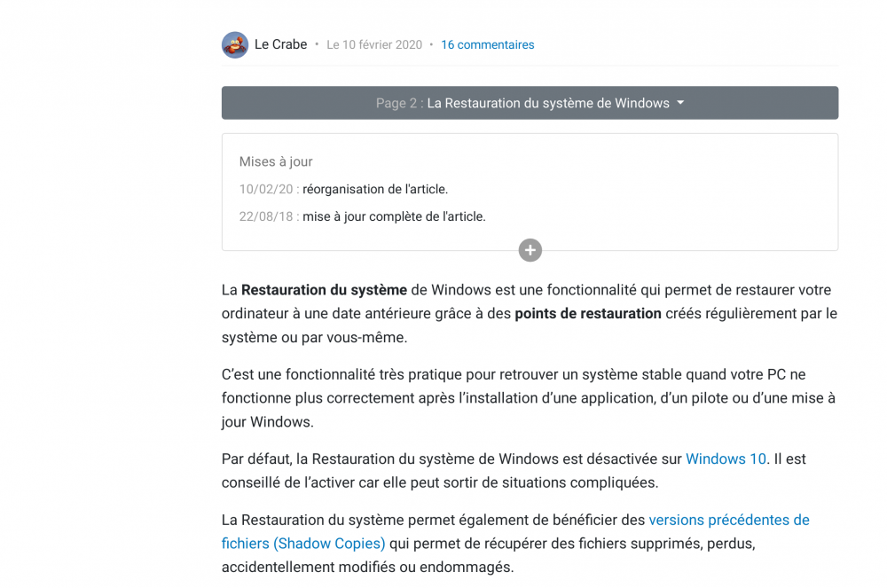Click the Mises à jour heading

coord(276,161)
